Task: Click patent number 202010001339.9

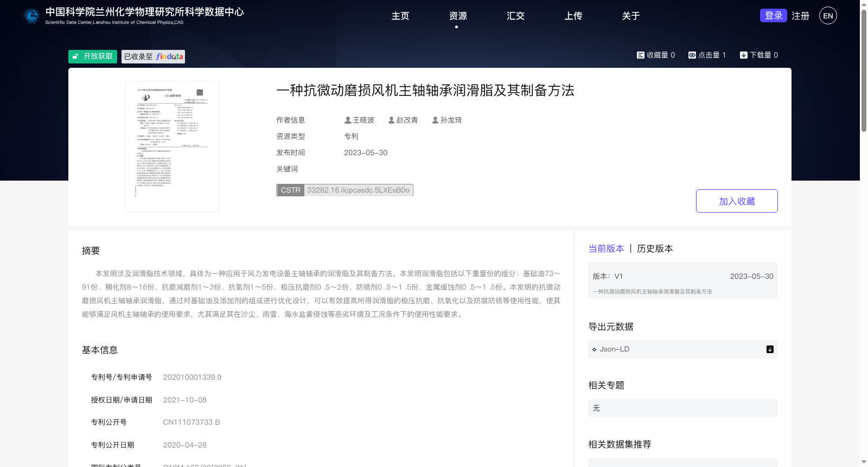Action: coord(192,377)
